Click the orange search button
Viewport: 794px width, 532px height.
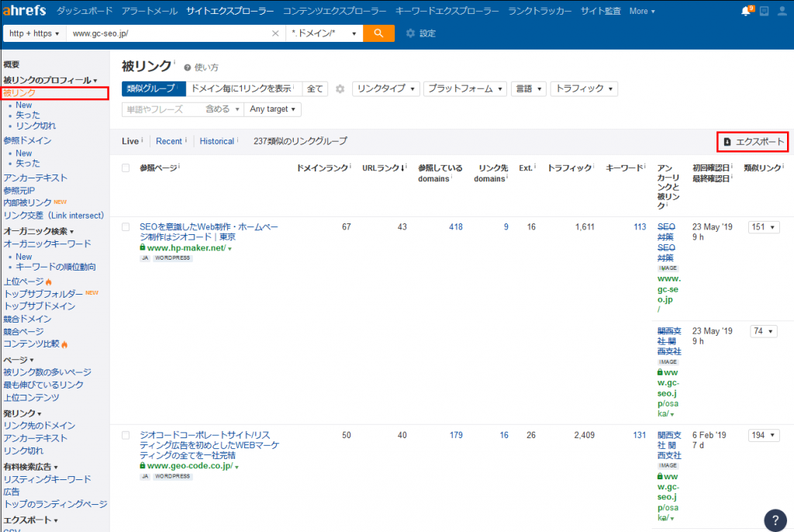(378, 33)
